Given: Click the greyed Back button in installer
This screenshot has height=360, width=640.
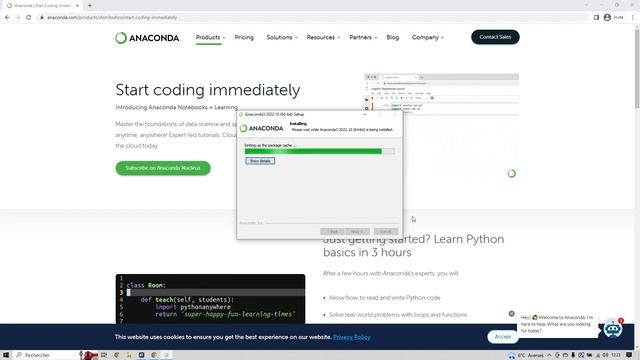Looking at the screenshot, I should [332, 231].
